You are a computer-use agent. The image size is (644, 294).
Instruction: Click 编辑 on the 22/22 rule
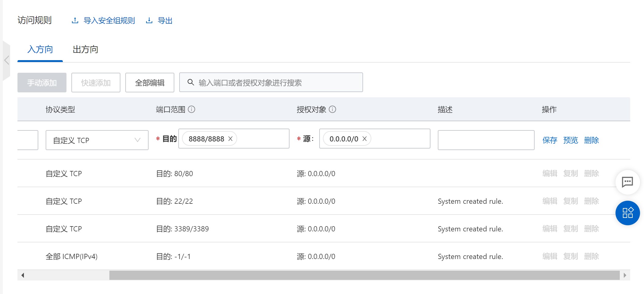pyautogui.click(x=550, y=201)
